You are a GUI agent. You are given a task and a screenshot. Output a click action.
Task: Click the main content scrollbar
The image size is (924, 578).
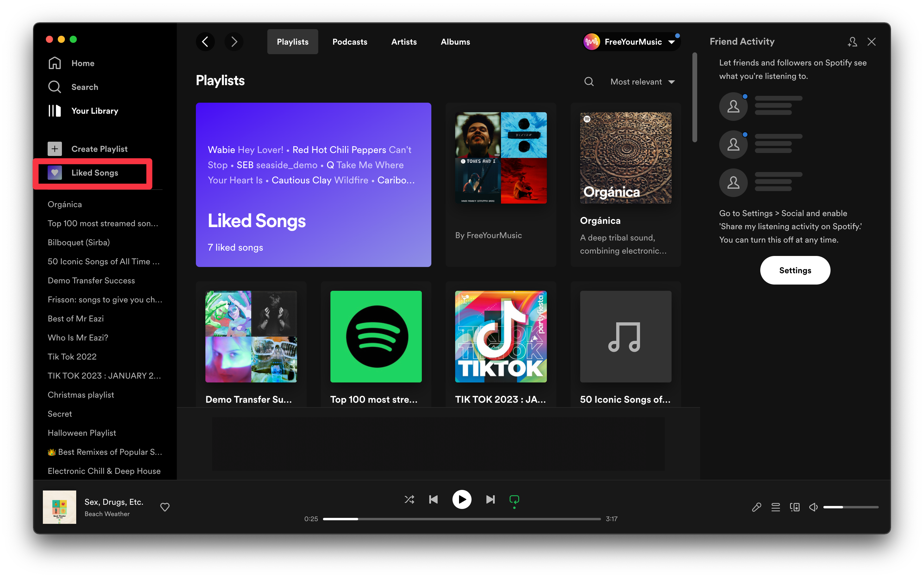pos(694,98)
